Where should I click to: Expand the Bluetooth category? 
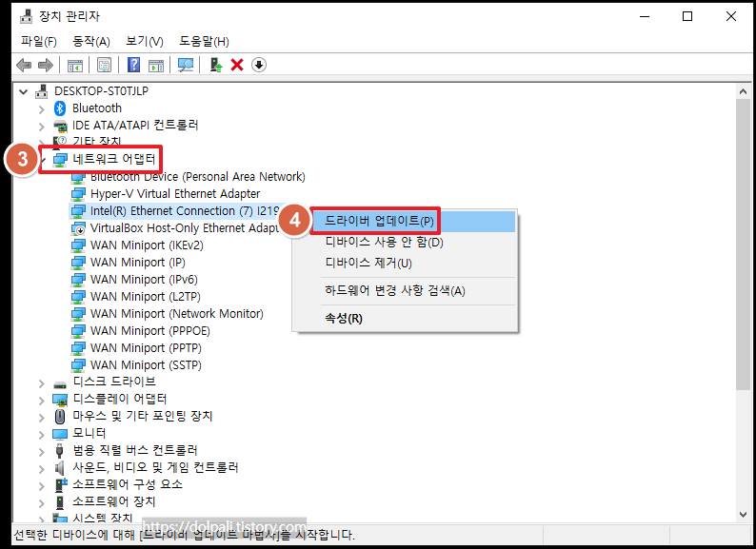point(42,109)
